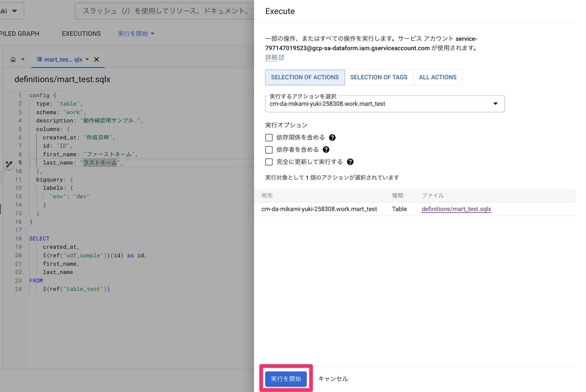The image size is (586, 392).
Task: Click the Execute panel title
Action: (x=280, y=11)
